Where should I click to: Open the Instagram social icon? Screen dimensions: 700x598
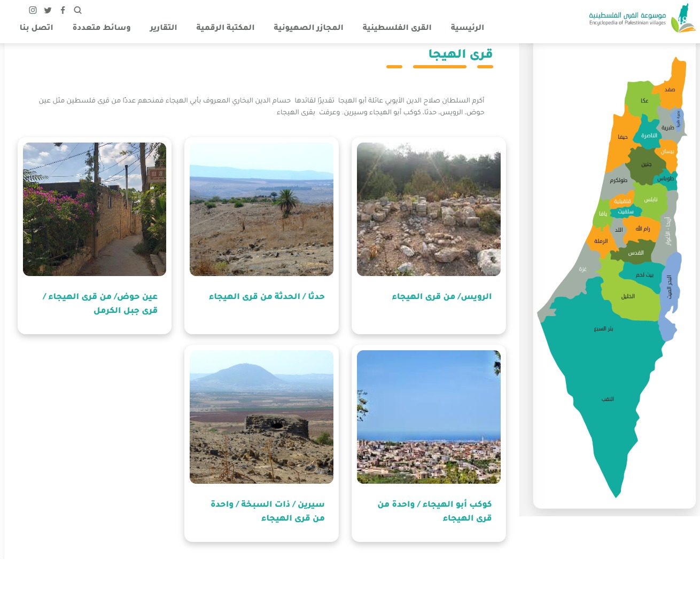(33, 10)
